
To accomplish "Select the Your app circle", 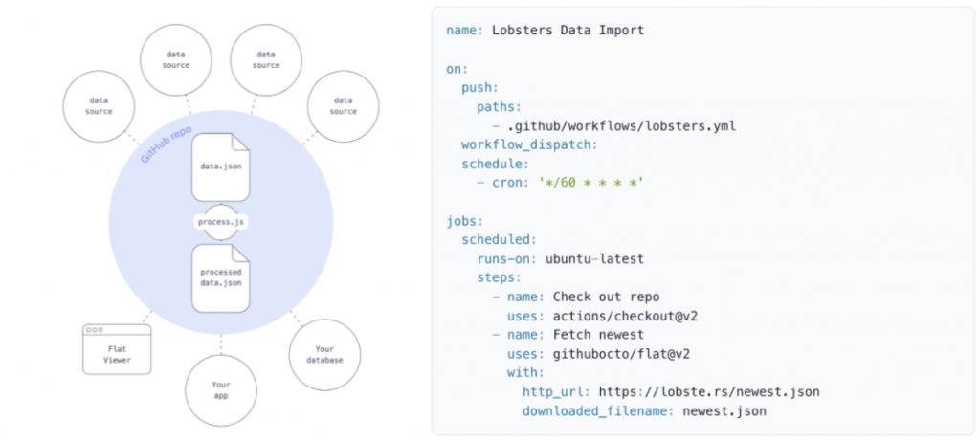I will click(221, 390).
